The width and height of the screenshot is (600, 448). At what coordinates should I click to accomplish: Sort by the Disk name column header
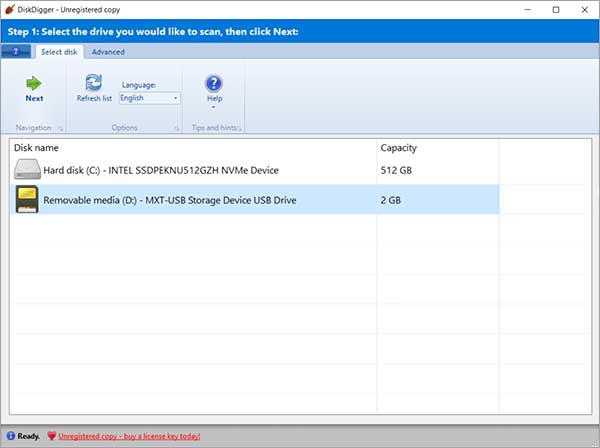(x=190, y=147)
